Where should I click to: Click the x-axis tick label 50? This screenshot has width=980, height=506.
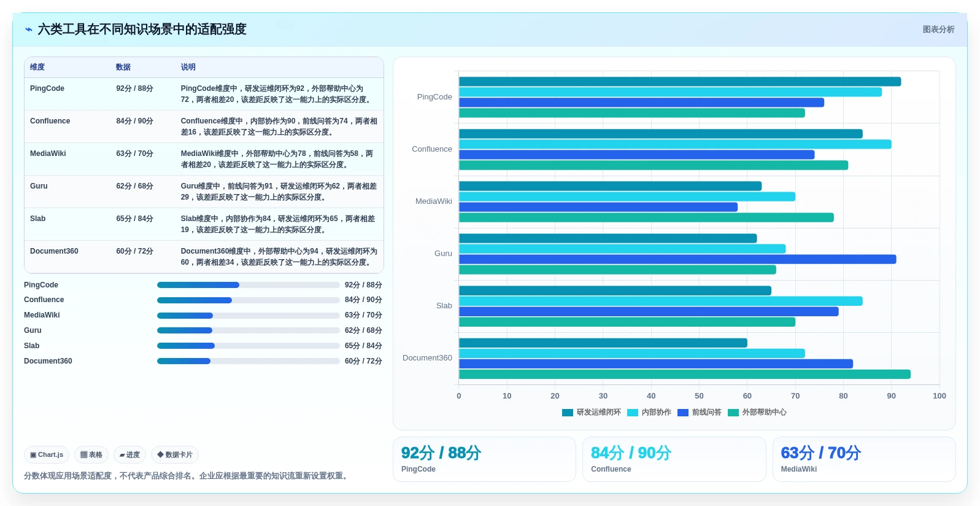[x=699, y=396]
